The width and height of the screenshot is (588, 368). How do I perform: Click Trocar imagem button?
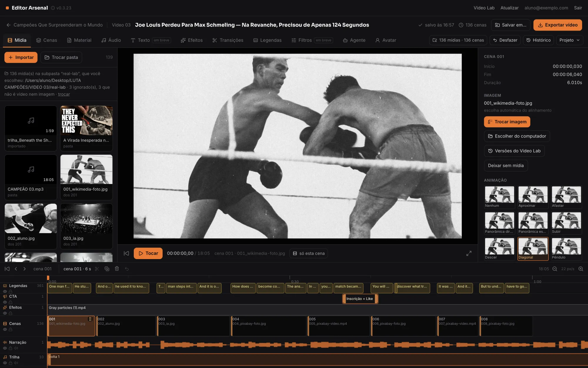coord(507,122)
